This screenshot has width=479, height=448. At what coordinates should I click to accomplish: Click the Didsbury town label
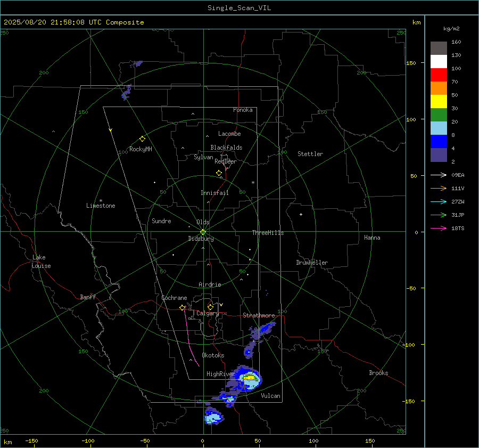pos(201,239)
